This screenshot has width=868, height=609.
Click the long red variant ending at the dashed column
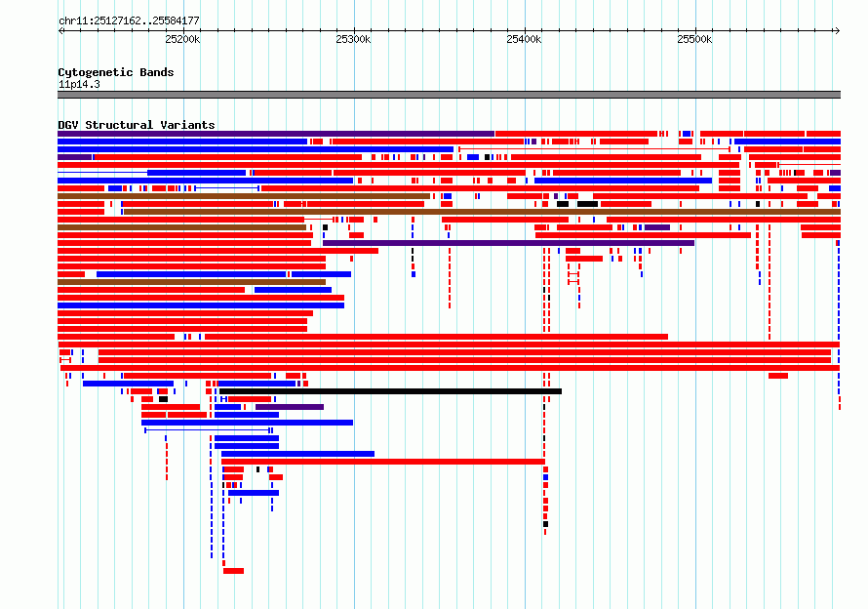pyautogui.click(x=383, y=462)
